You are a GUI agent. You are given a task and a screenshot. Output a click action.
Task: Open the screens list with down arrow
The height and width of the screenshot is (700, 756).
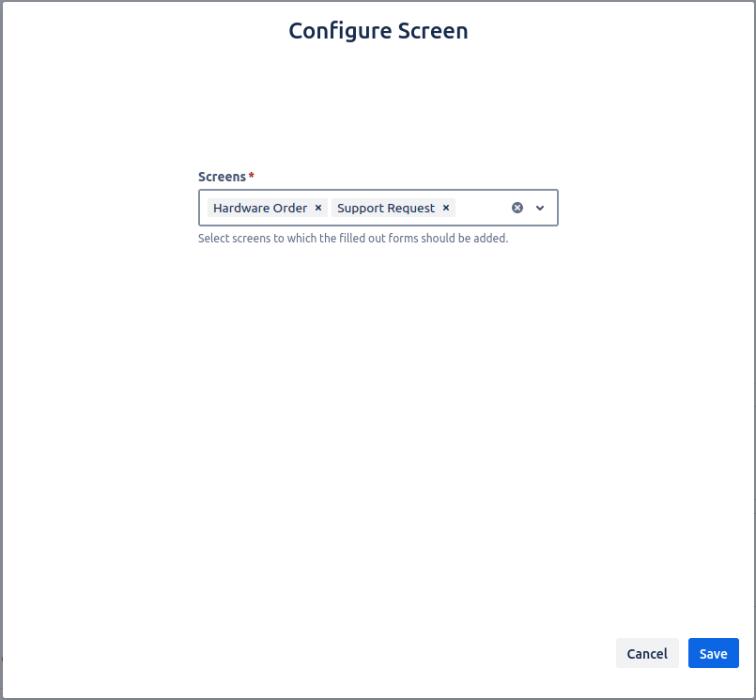(540, 208)
